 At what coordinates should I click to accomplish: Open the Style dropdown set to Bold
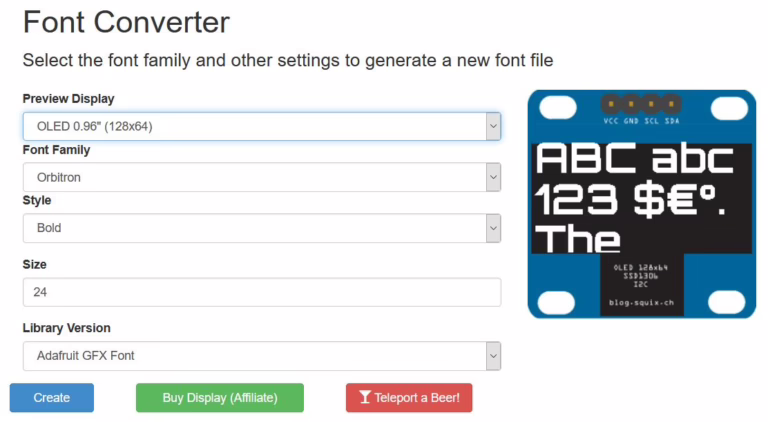pos(261,228)
